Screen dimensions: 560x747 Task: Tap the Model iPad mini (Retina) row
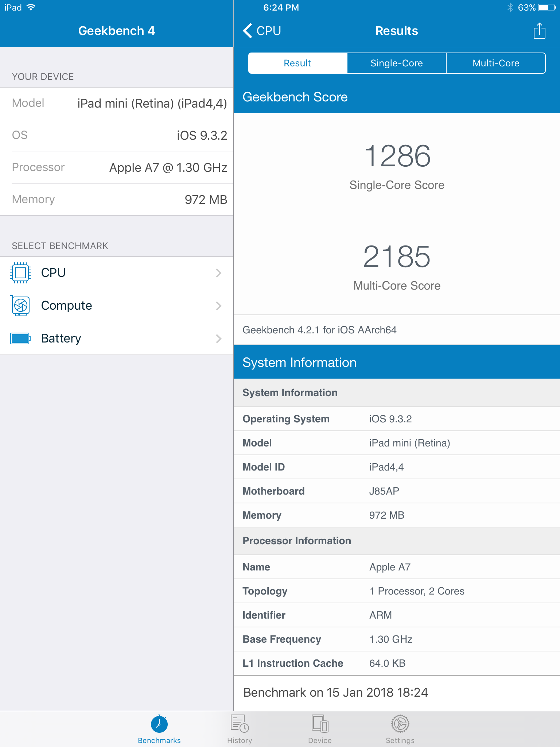[397, 443]
